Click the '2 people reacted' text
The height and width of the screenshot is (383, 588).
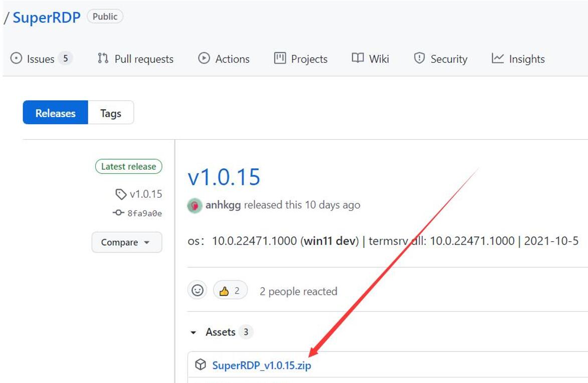(x=298, y=291)
